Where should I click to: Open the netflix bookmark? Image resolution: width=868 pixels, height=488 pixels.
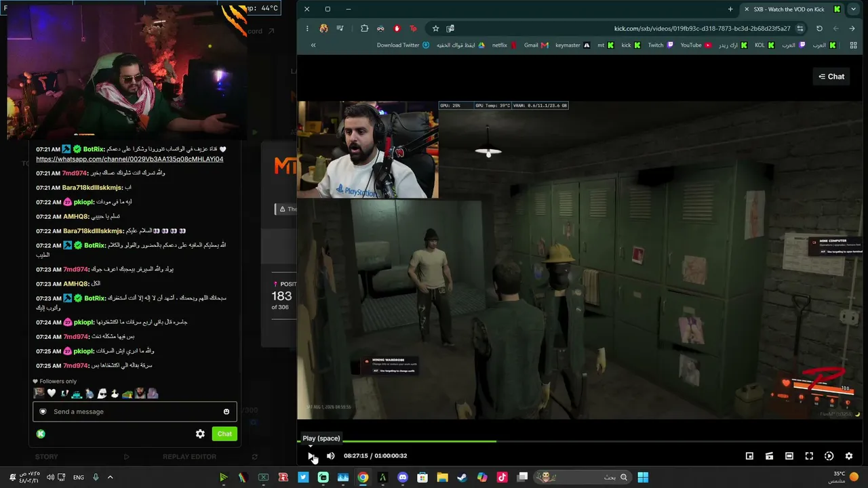point(504,45)
